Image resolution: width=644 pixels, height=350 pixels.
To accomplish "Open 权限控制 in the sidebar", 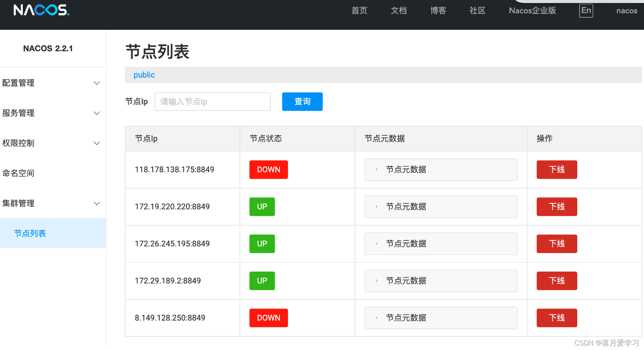I will click(x=53, y=143).
